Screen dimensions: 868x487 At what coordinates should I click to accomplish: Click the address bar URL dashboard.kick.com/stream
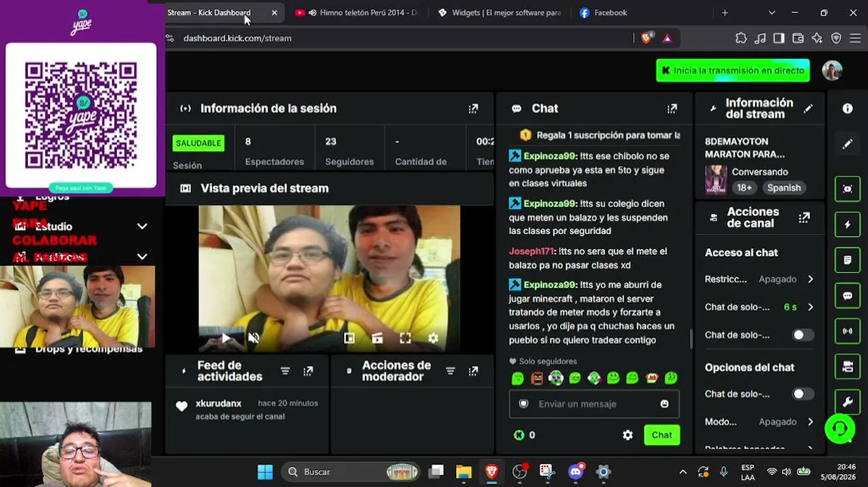click(x=237, y=38)
